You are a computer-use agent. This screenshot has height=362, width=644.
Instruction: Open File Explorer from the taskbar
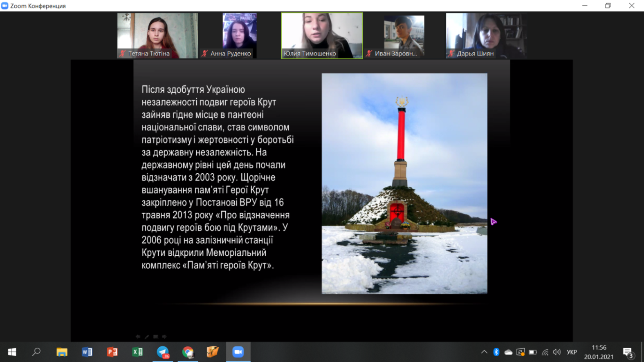pyautogui.click(x=62, y=352)
